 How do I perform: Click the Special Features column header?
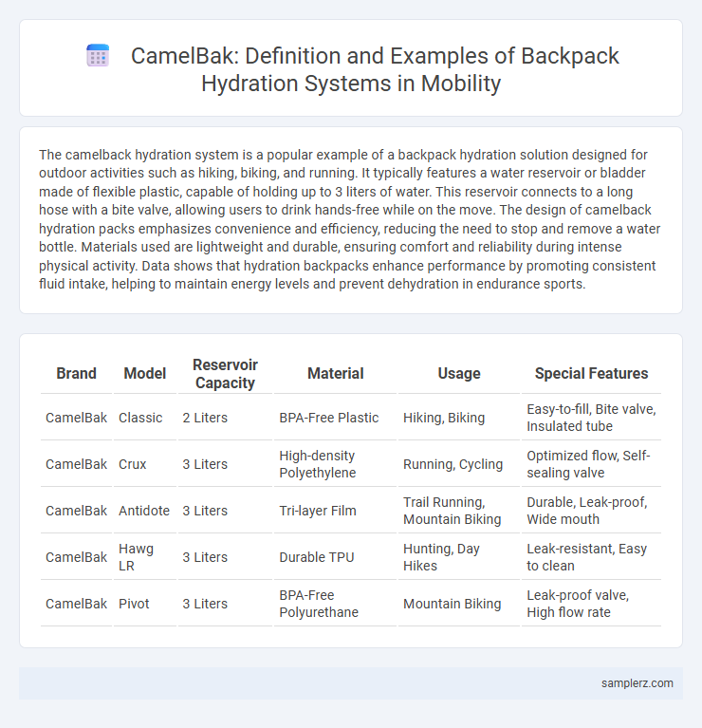click(591, 373)
